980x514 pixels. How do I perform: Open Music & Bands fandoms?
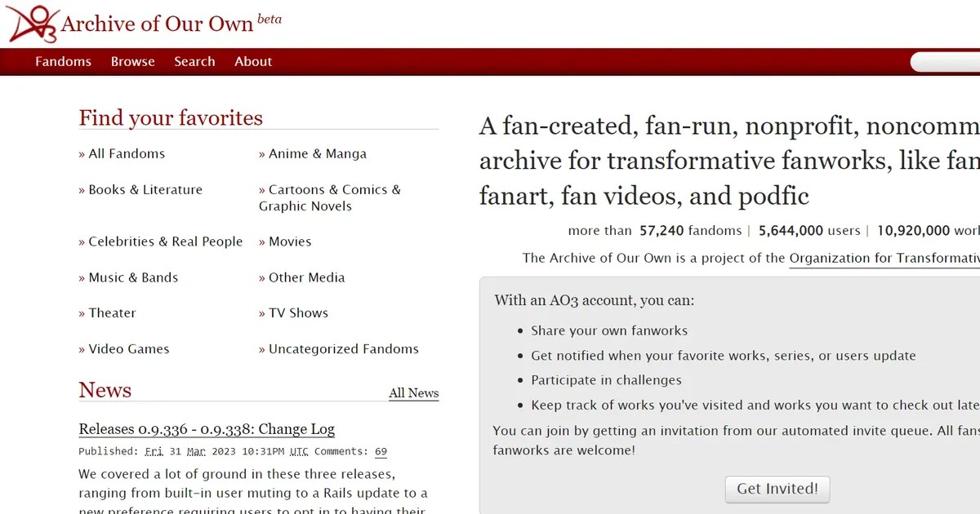tap(133, 277)
